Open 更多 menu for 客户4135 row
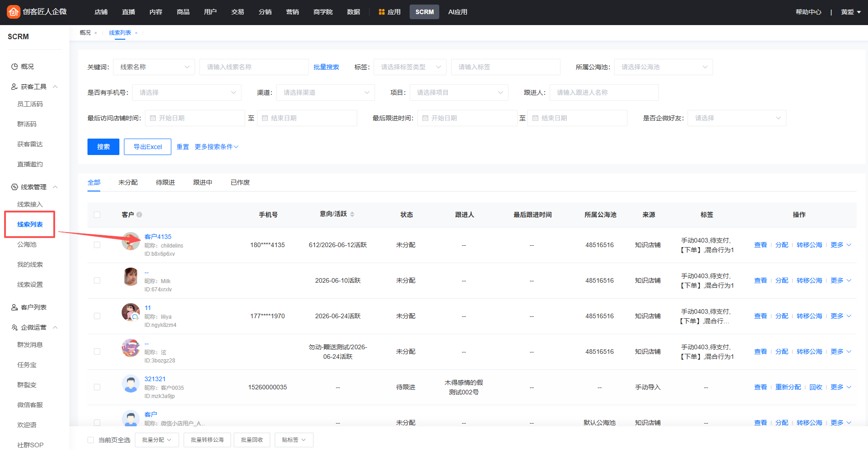The width and height of the screenshot is (868, 450). tap(841, 245)
